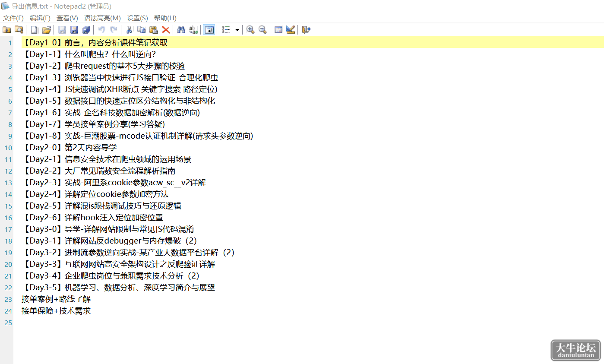Paste from clipboard using the toolbar icon

pyautogui.click(x=153, y=30)
